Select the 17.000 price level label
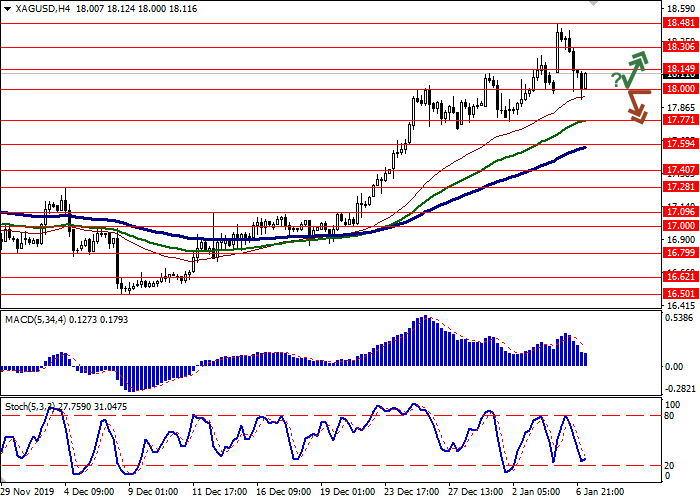The image size is (700, 500). (679, 226)
